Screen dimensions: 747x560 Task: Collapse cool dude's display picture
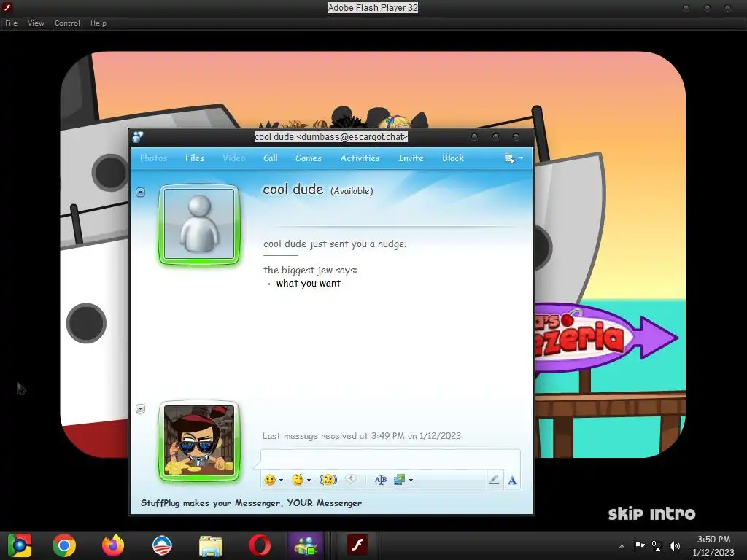(x=140, y=192)
